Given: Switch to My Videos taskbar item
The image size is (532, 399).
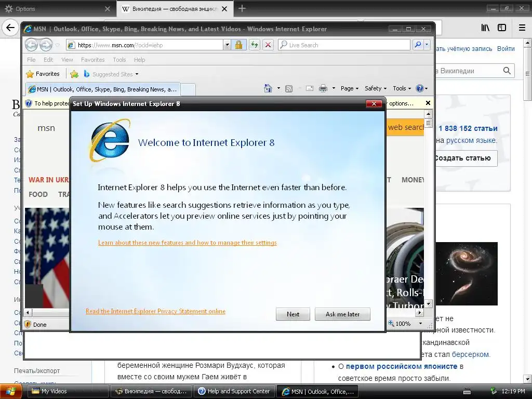Looking at the screenshot, I should click(68, 391).
